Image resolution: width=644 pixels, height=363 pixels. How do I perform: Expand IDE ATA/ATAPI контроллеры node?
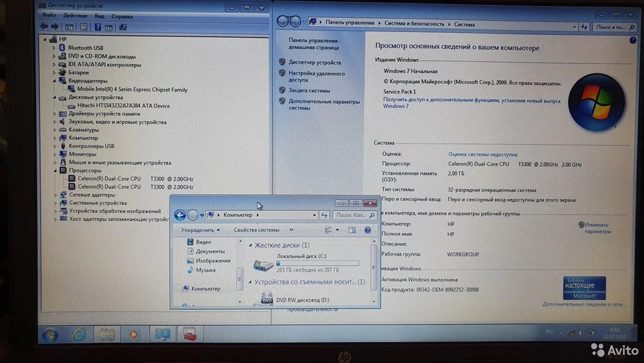54,64
